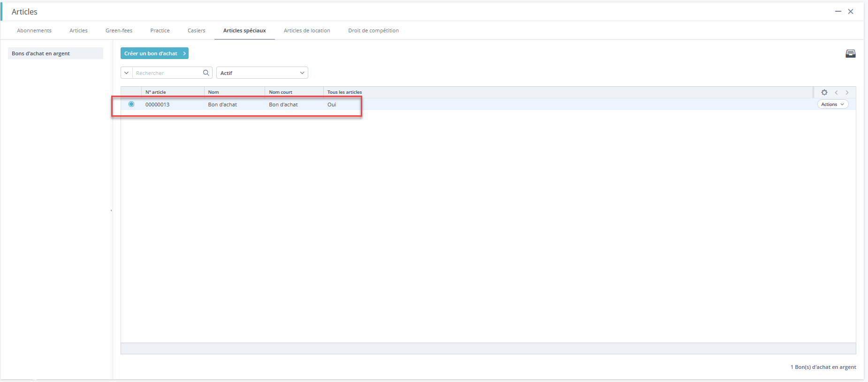
Task: Open the Articles de location tab
Action: pos(307,30)
